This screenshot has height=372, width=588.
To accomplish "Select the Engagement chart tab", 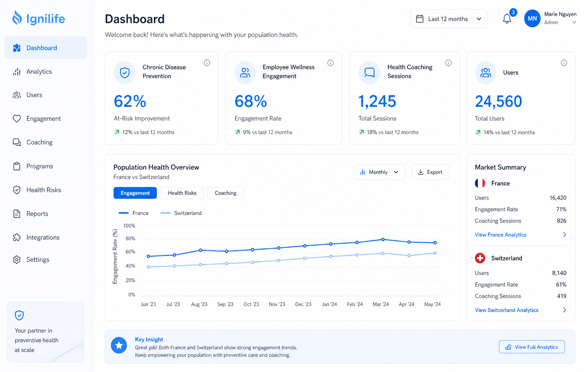I will tap(135, 193).
